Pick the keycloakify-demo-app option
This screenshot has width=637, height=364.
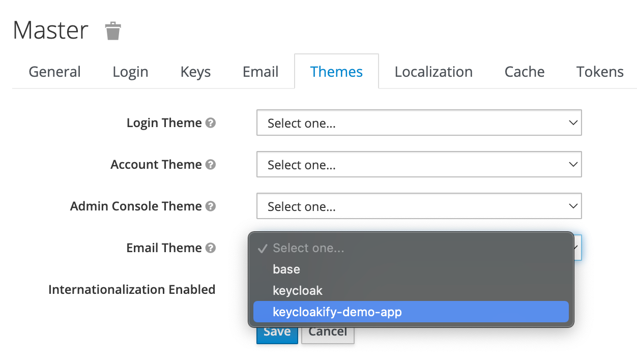click(337, 312)
